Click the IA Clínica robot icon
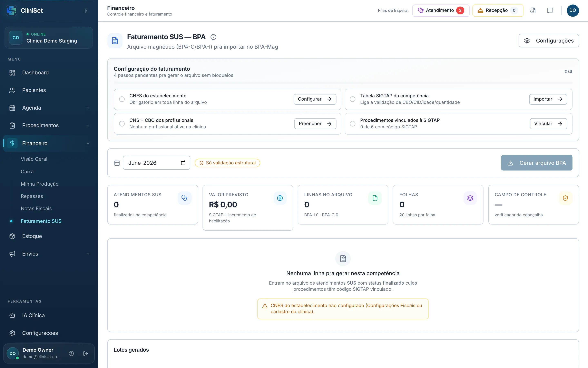The width and height of the screenshot is (588, 368). (x=12, y=315)
